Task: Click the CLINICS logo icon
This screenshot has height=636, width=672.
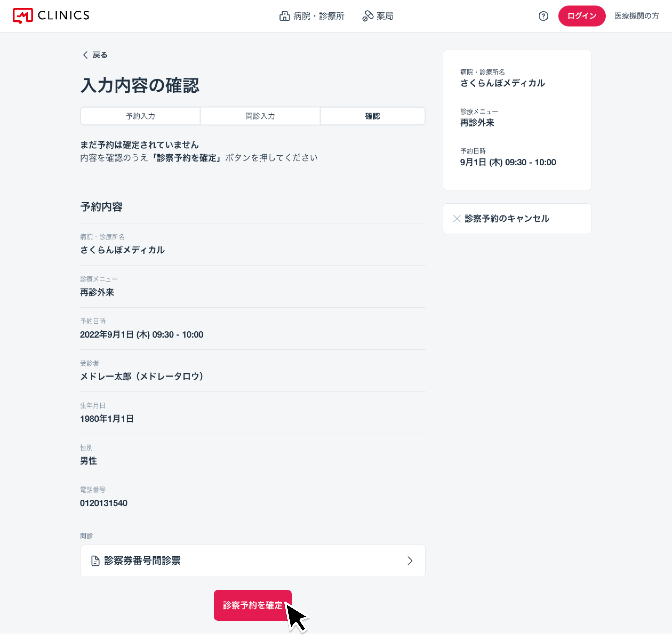Action: pos(23,16)
